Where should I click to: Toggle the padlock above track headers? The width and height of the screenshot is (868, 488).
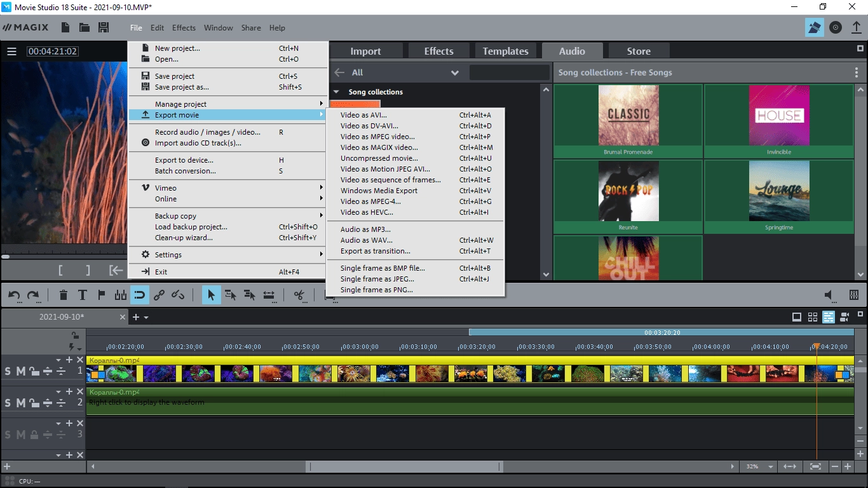pos(75,336)
